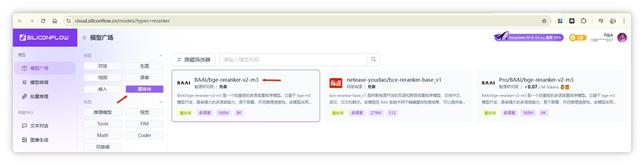644x165 pixels.
Task: Open 批量推理 in the sidebar
Action: 39,96
